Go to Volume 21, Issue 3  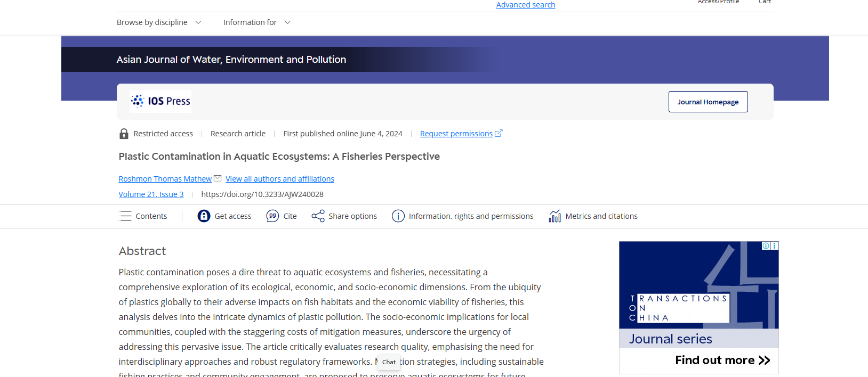151,194
